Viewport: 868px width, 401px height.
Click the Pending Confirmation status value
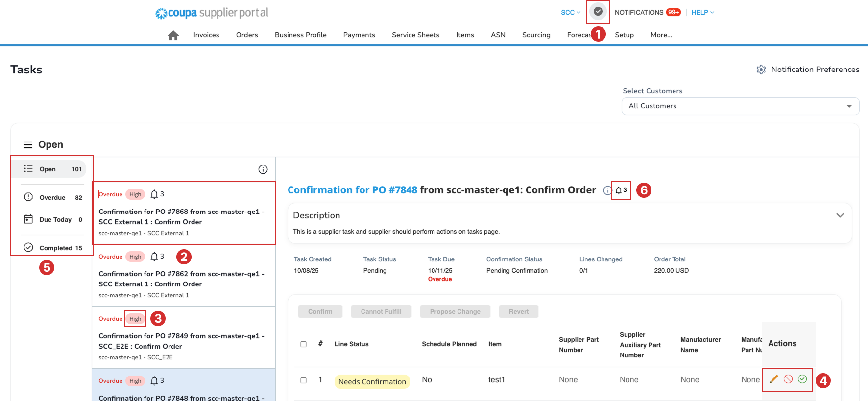[517, 271]
